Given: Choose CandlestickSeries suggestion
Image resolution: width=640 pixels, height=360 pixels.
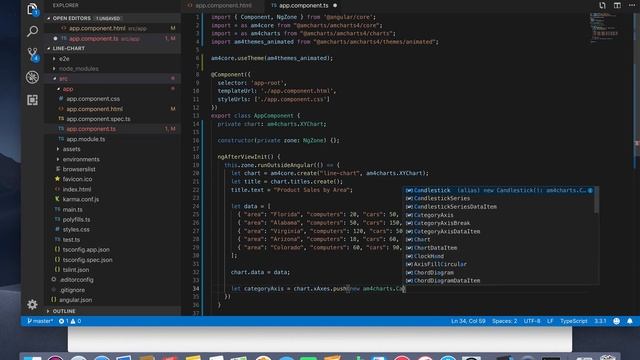Looking at the screenshot, I should coord(499,198).
